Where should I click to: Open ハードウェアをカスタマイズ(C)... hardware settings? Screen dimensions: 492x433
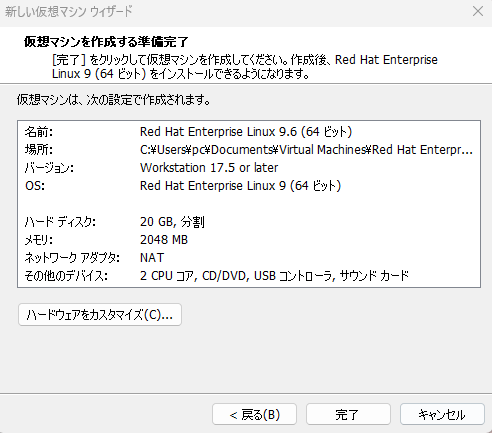[100, 314]
